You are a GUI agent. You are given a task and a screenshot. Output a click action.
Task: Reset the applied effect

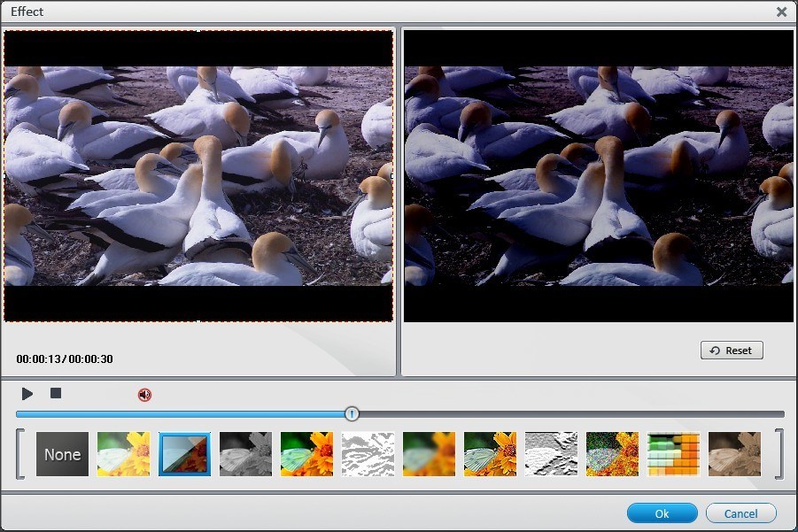(x=732, y=350)
